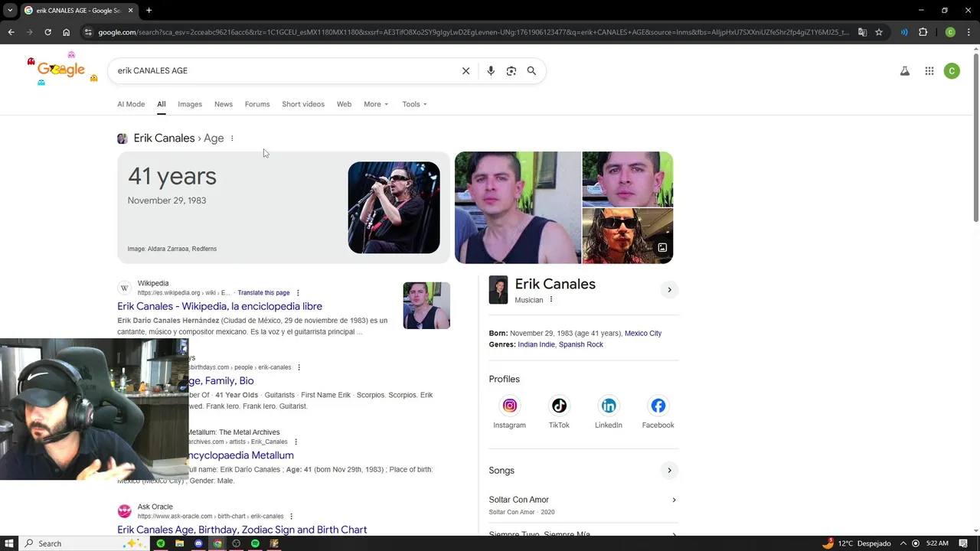
Task: Click the magnifier search button
Action: click(531, 70)
